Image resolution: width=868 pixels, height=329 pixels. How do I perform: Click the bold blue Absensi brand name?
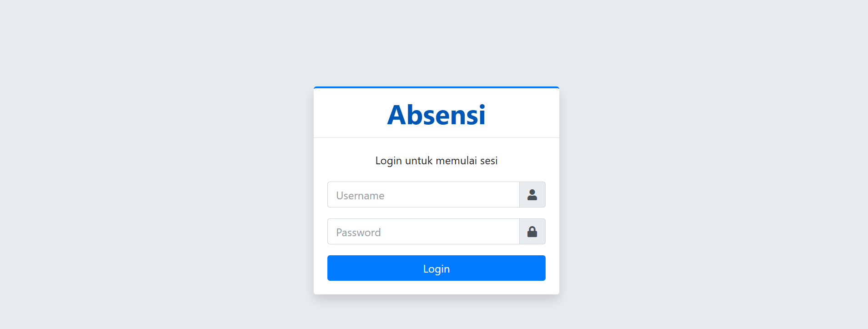click(x=436, y=115)
